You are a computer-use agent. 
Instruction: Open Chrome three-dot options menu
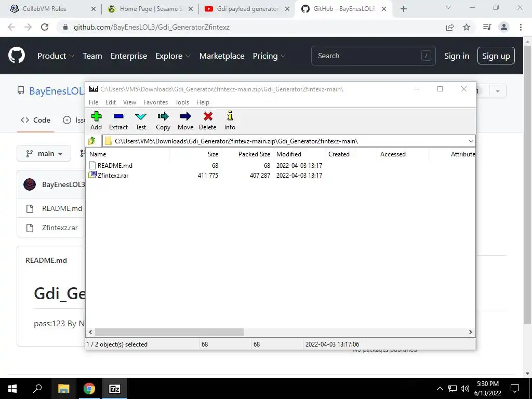521,27
